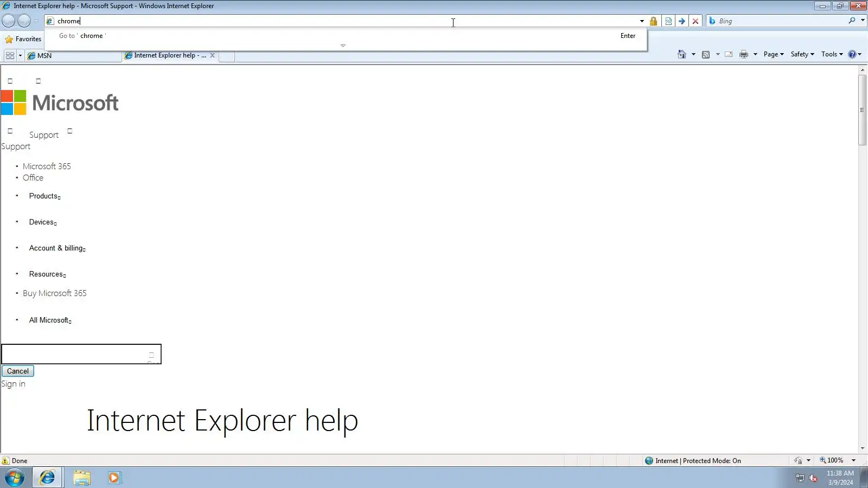The height and width of the screenshot is (488, 868).
Task: Expand the All Microsoft menu
Action: coord(50,320)
